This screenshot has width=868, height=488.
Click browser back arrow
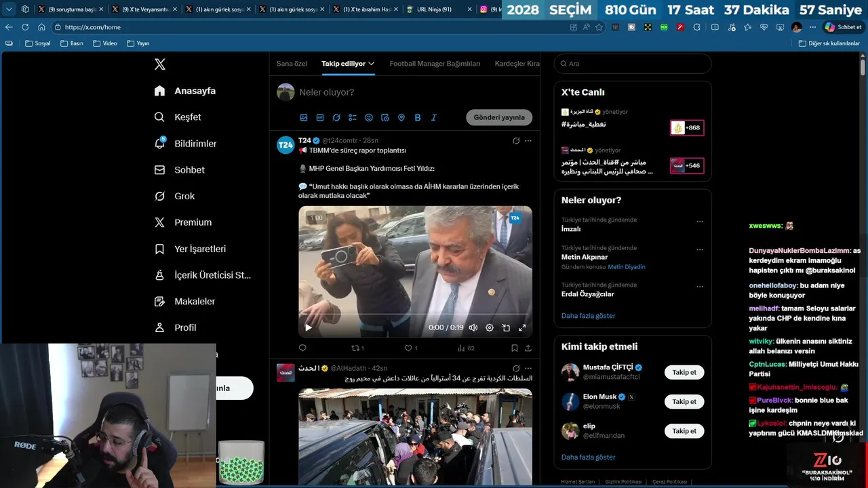coord(9,27)
